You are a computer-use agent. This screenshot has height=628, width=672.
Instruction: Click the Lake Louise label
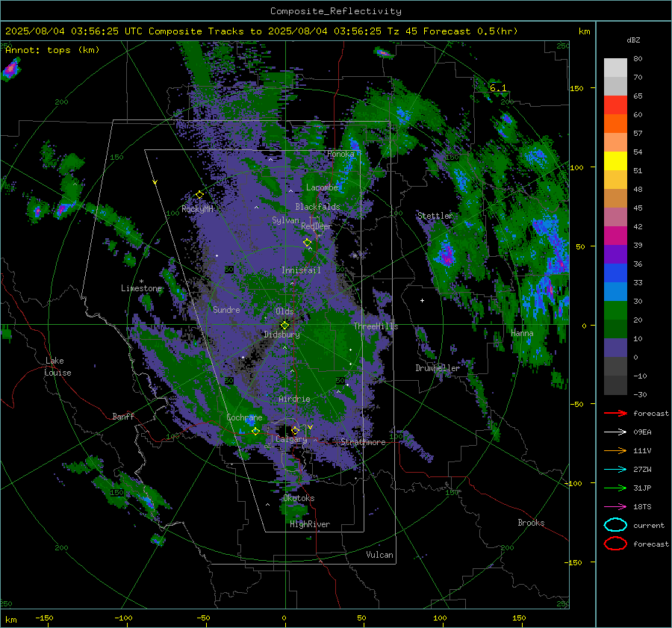tap(57, 367)
